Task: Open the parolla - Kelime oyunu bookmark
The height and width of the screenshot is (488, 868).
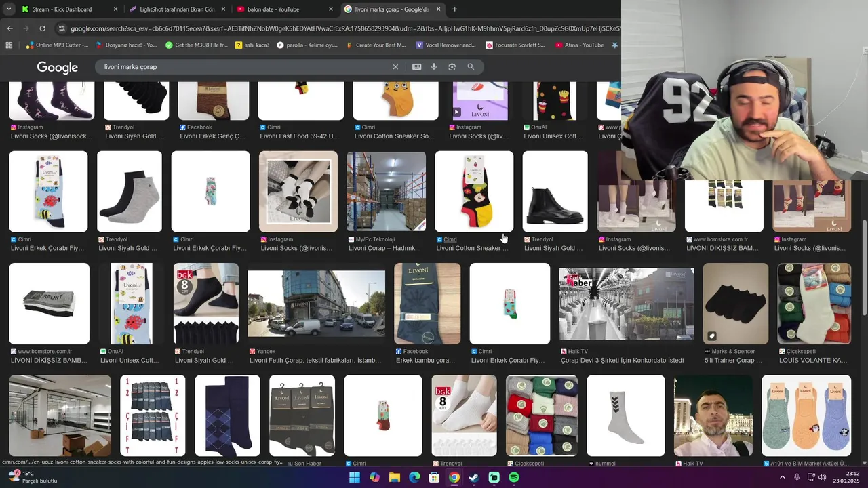Action: [x=307, y=45]
